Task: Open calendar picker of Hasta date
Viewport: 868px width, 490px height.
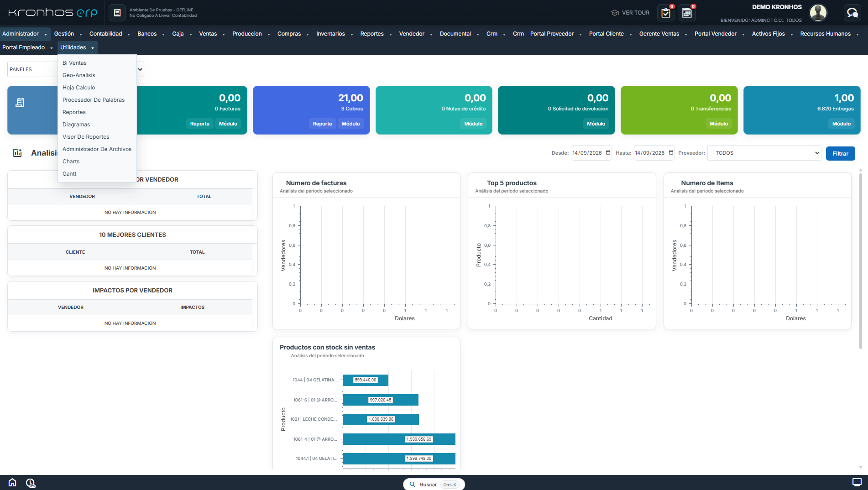Action: pos(671,153)
